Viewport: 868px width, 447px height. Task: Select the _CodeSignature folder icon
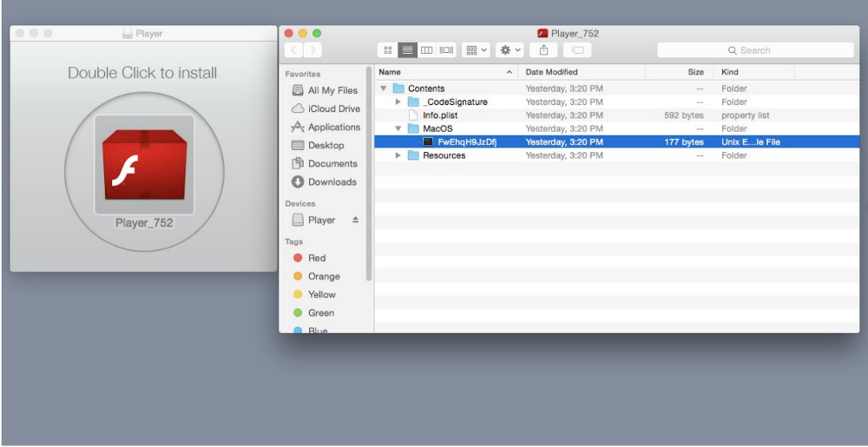click(x=413, y=102)
